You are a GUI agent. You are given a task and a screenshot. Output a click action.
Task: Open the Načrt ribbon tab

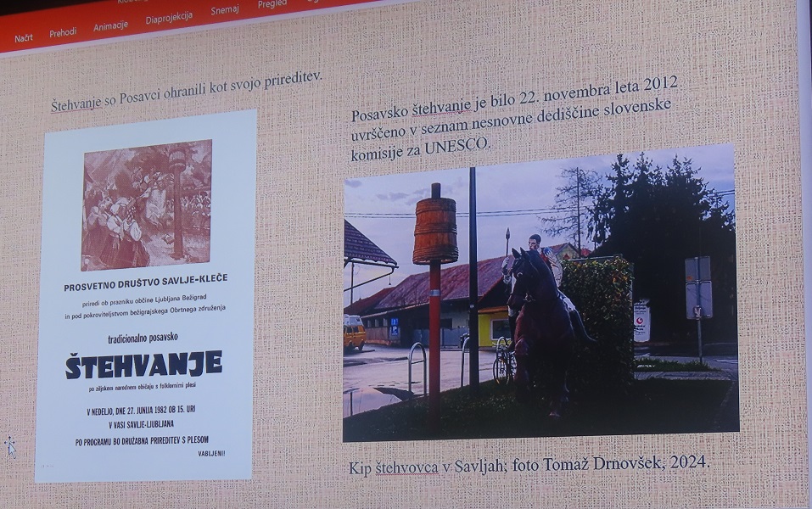click(x=23, y=38)
